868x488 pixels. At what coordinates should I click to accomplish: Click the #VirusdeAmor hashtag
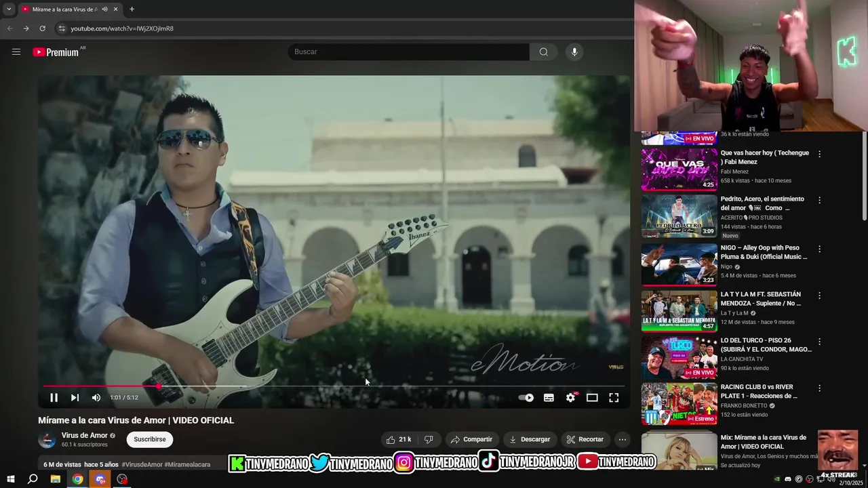pos(142,464)
